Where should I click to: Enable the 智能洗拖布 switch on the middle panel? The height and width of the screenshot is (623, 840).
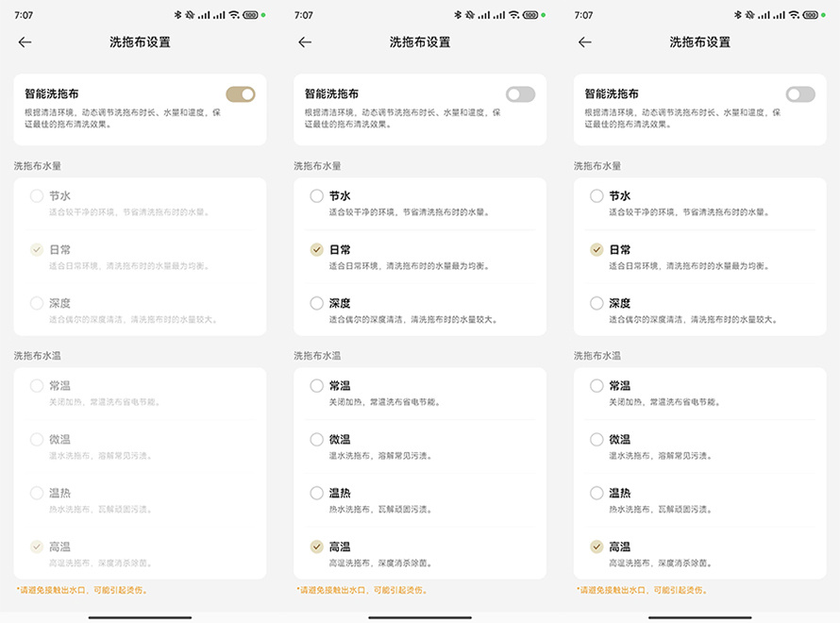(520, 94)
